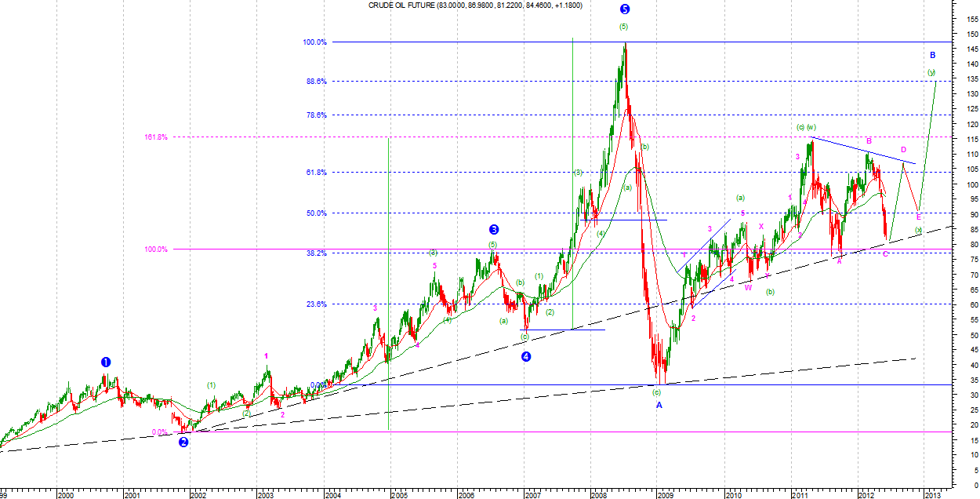Select the blue circled wave 4 marker
The height and width of the screenshot is (499, 980).
click(x=526, y=356)
